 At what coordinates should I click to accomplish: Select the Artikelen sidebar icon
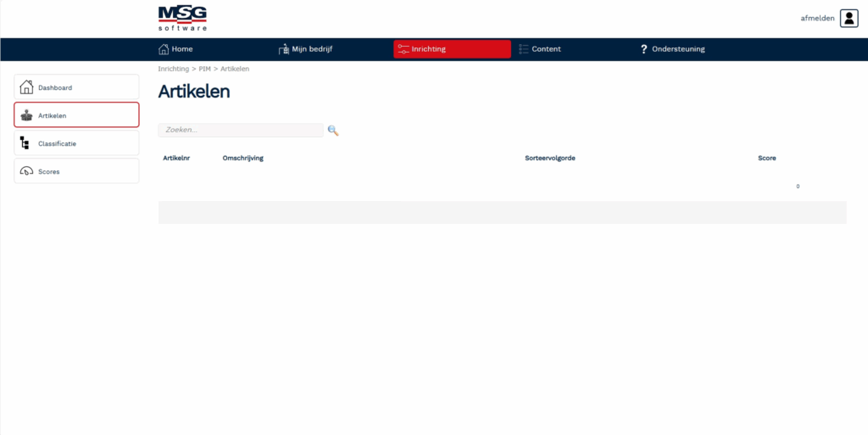(x=26, y=115)
